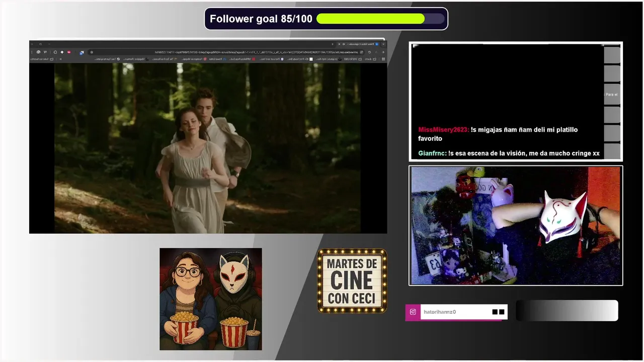This screenshot has height=362, width=644.
Task: Click the Martes de Cine con Ceci sign
Action: [x=352, y=281]
